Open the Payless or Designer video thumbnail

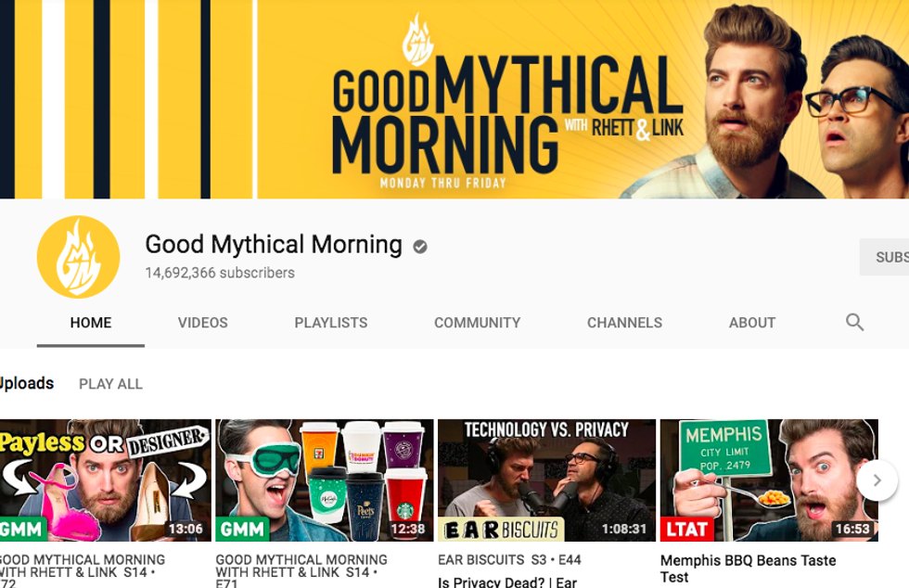coord(105,480)
